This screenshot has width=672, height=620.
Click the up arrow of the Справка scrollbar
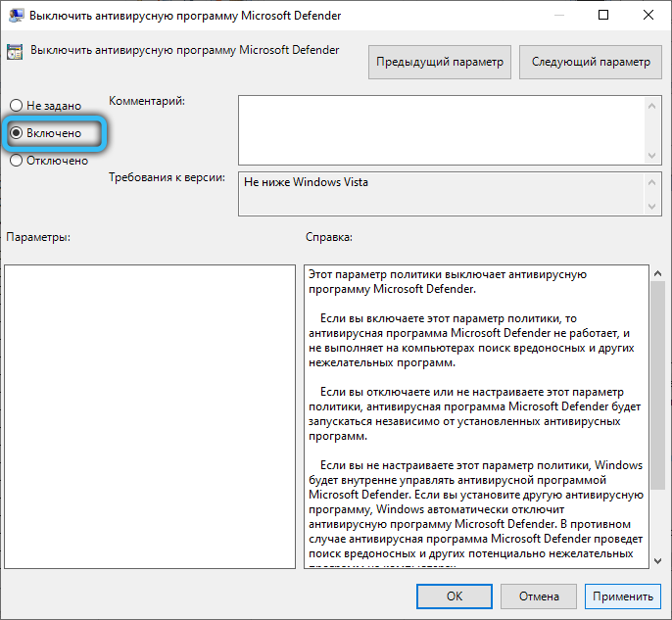point(656,274)
